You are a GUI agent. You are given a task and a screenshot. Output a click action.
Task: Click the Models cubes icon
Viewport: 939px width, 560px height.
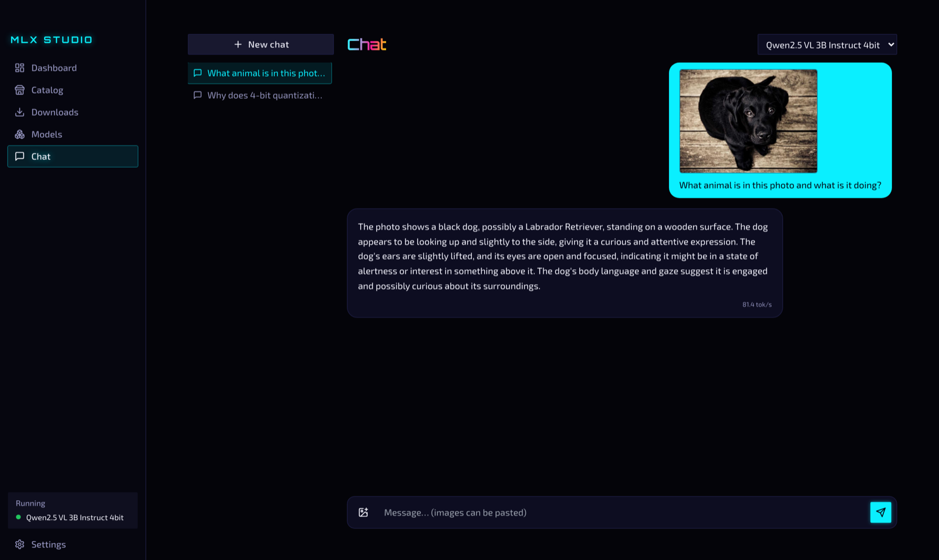click(x=19, y=134)
